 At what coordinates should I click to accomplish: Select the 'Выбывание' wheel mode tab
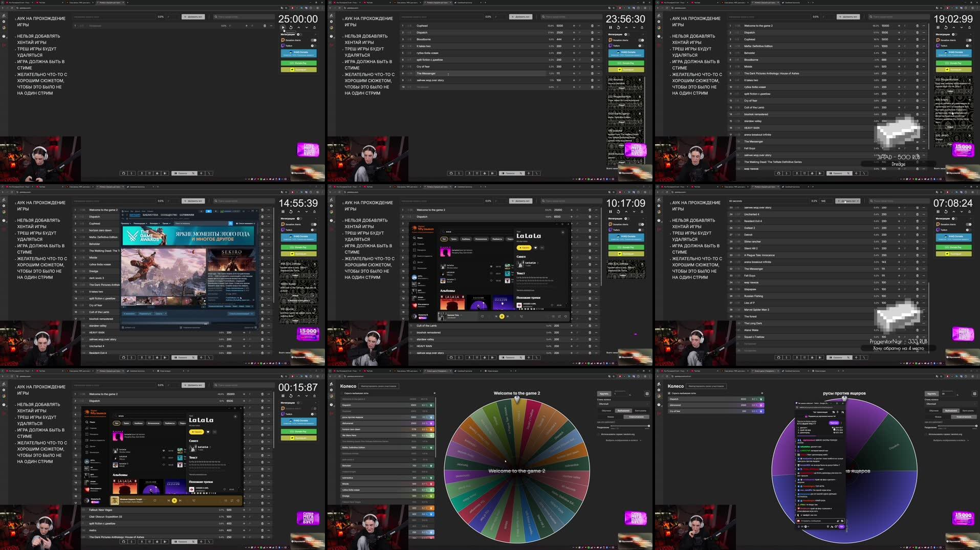pos(623,411)
